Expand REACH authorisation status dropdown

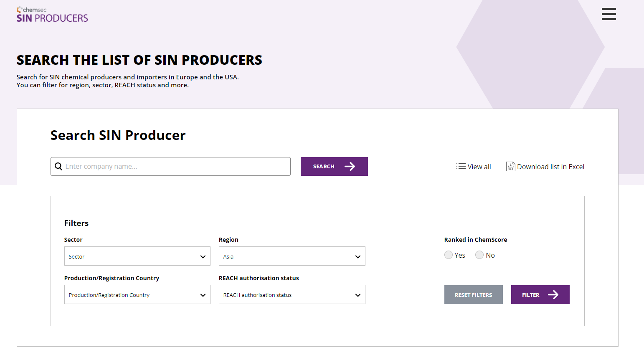click(292, 294)
